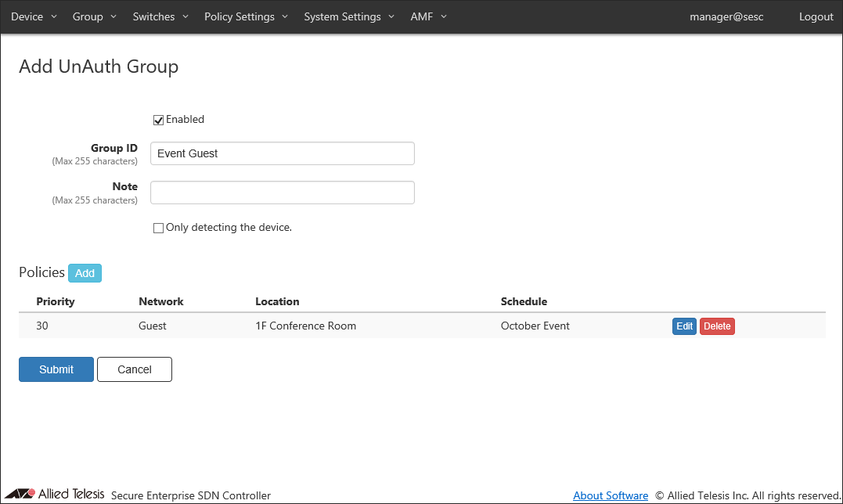Click manager@sesc account name
This screenshot has height=504, width=843.
pos(726,16)
